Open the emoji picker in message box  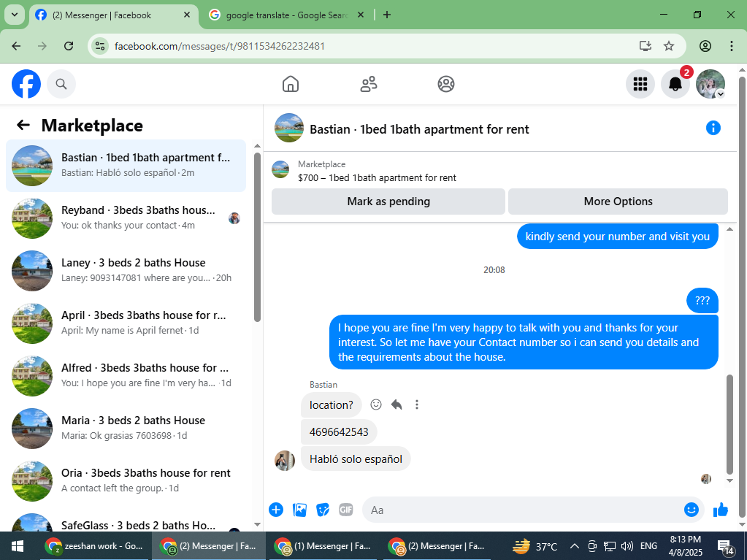tap(692, 510)
